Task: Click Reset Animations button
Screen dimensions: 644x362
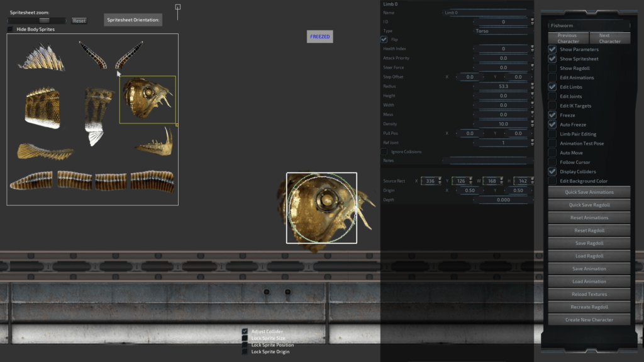Action: pos(589,218)
